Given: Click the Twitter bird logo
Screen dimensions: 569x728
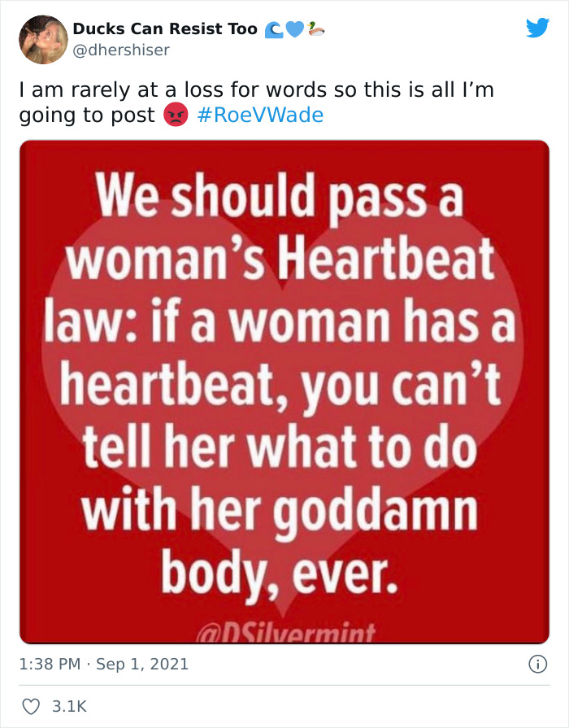Looking at the screenshot, I should click(538, 28).
